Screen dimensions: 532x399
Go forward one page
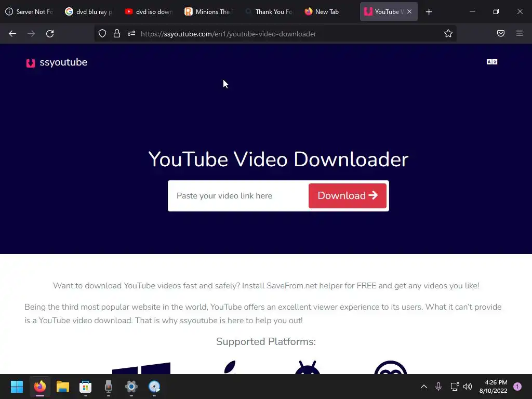click(31, 34)
